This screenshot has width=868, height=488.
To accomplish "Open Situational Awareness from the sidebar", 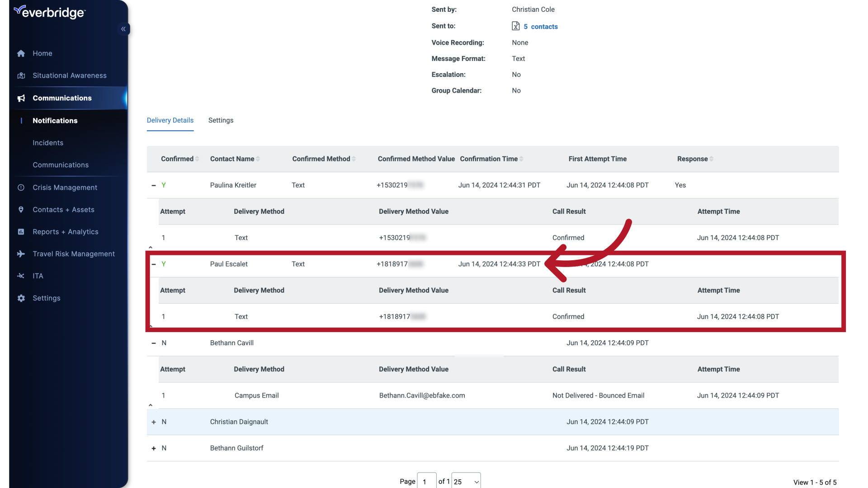I will click(70, 75).
